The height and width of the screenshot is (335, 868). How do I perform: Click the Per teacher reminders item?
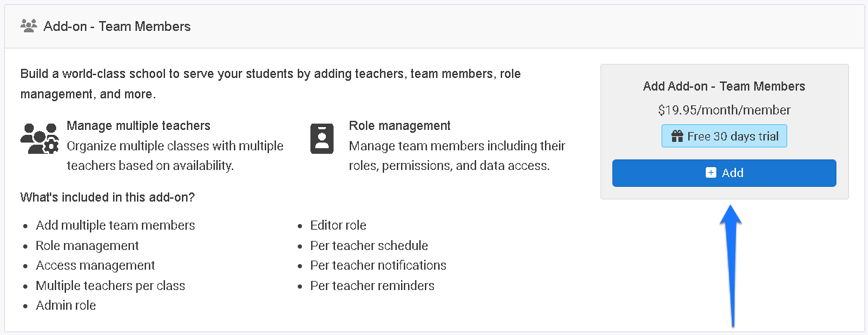point(372,286)
